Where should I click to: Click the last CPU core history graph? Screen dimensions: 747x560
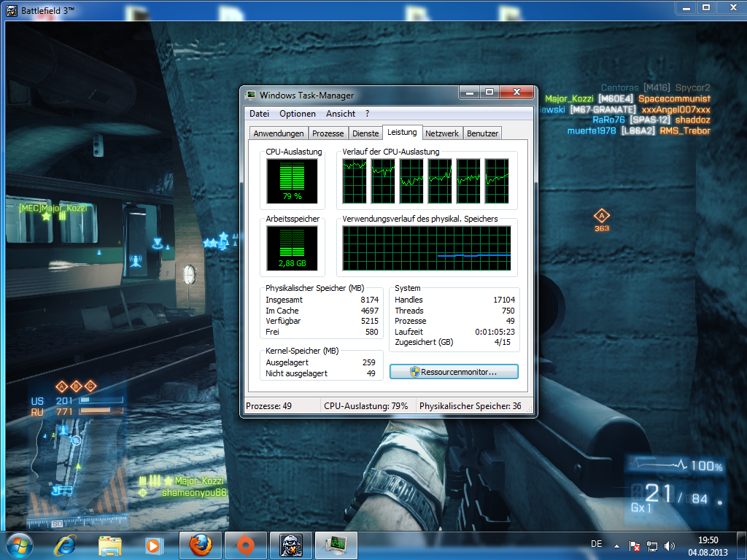click(497, 182)
